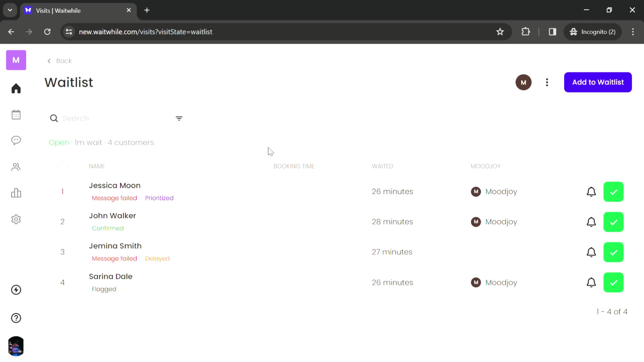
Task: Click the 1 - 4 of 4 pagination text
Action: point(612,312)
